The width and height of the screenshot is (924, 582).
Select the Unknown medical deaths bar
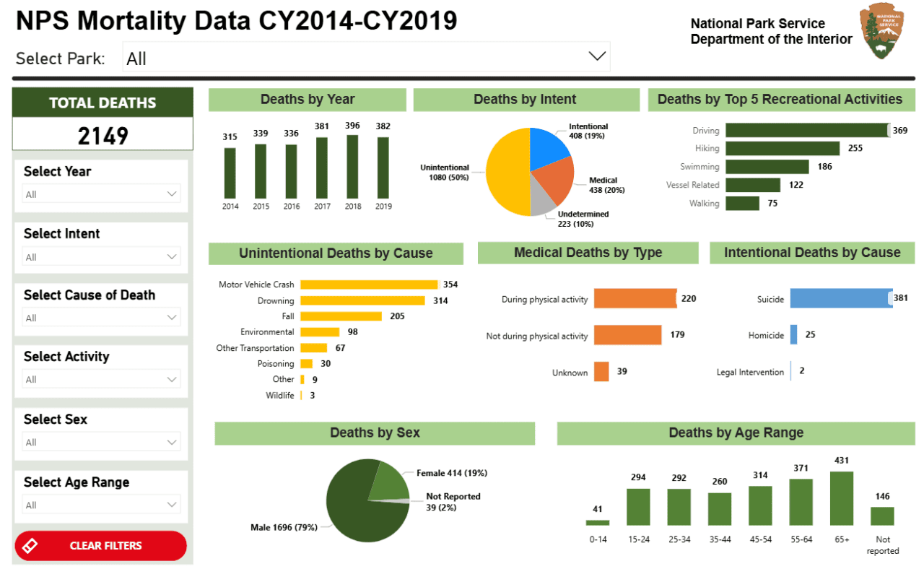[602, 372]
